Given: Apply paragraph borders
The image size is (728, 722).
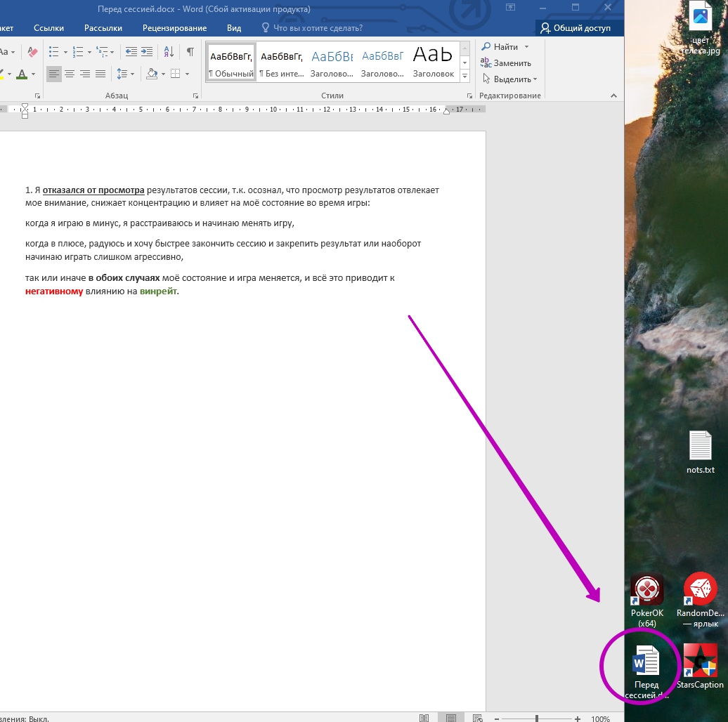Looking at the screenshot, I should point(176,74).
